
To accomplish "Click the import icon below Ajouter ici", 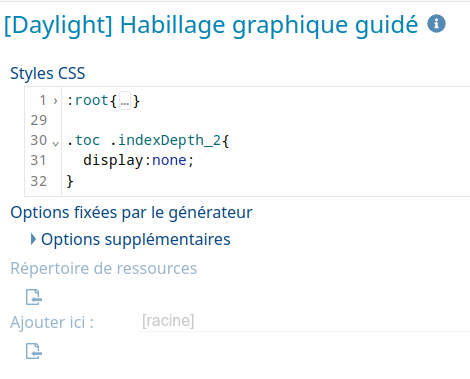I will 34,351.
